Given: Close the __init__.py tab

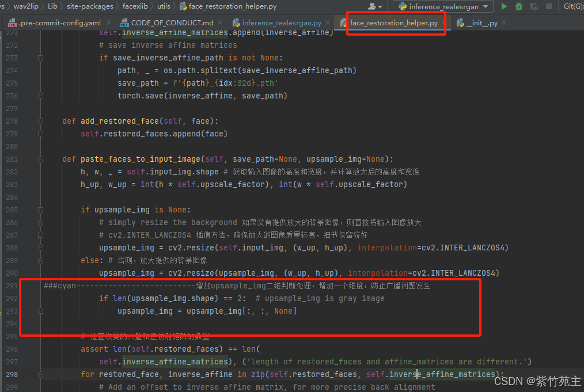Looking at the screenshot, I should (504, 22).
